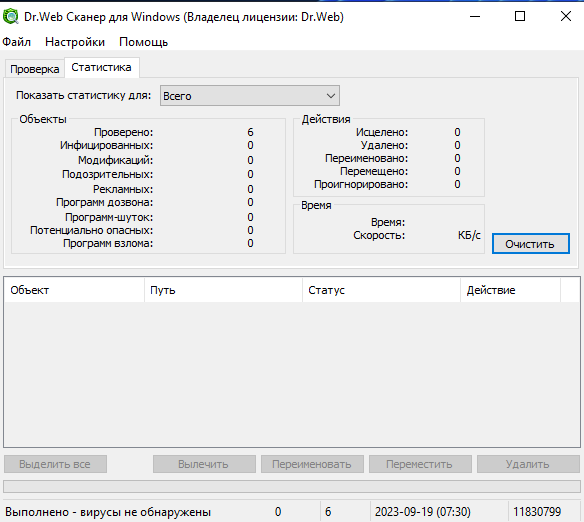Close the Dr.Web scanner window
This screenshot has width=584, height=522.
[x=566, y=16]
